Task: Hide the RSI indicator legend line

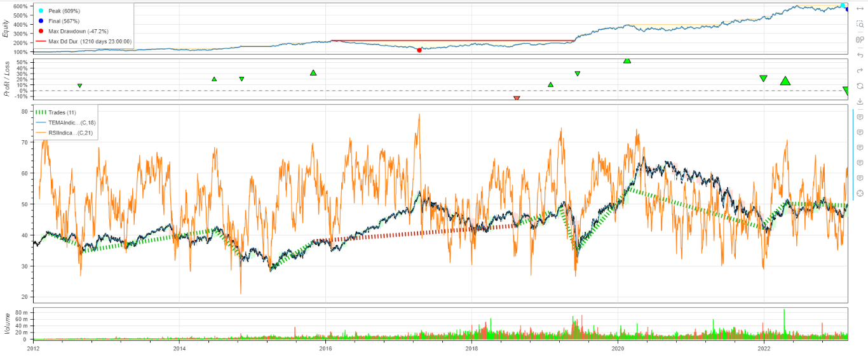Action: (71, 133)
